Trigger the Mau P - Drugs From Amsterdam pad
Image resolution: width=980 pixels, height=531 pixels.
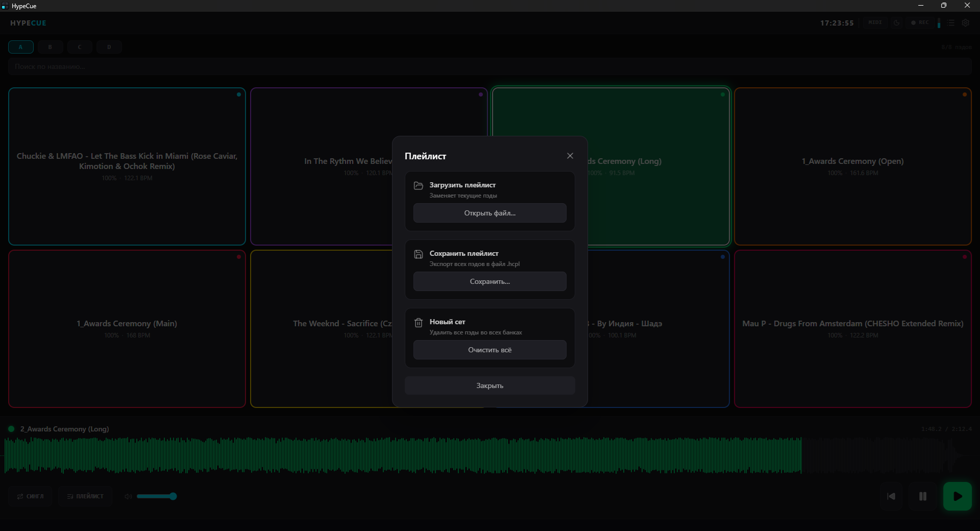point(852,329)
